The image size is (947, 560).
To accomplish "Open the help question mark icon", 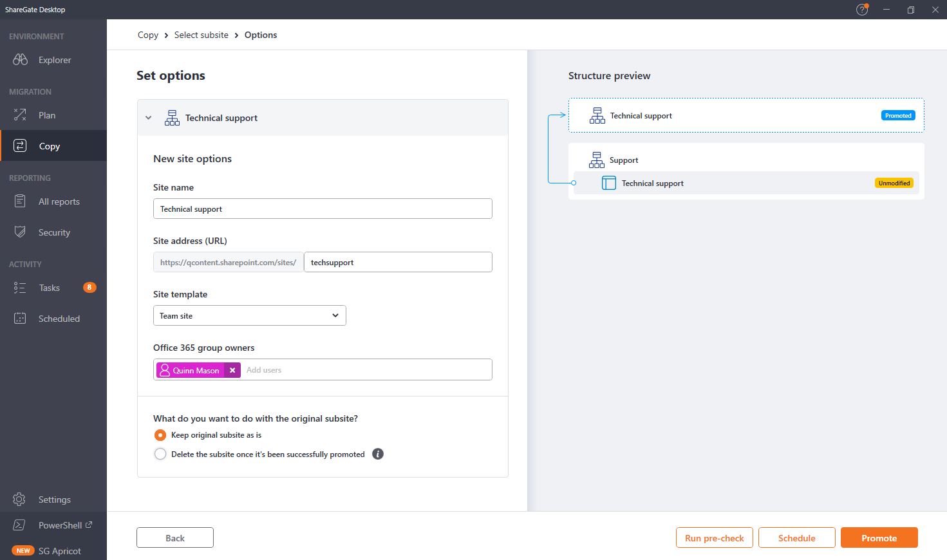I will point(862,10).
